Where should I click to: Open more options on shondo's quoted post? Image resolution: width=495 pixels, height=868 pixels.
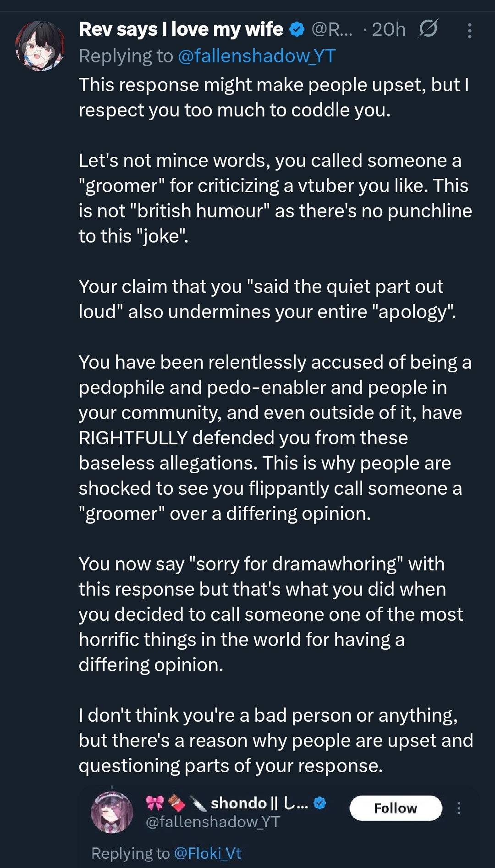458,808
